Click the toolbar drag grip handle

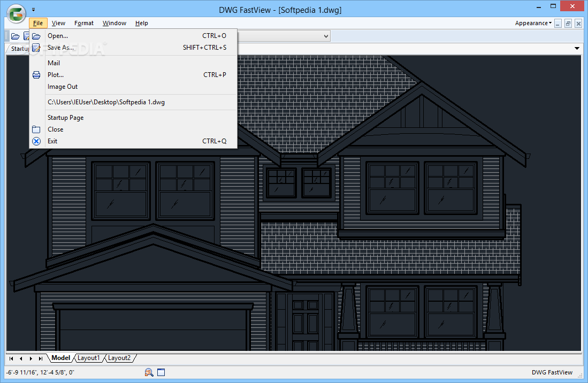[x=6, y=36]
